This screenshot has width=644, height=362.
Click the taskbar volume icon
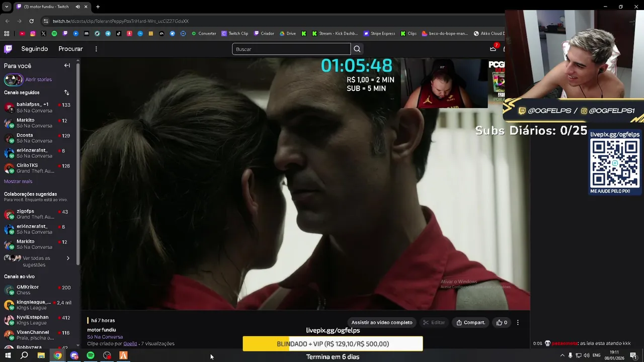click(x=587, y=355)
